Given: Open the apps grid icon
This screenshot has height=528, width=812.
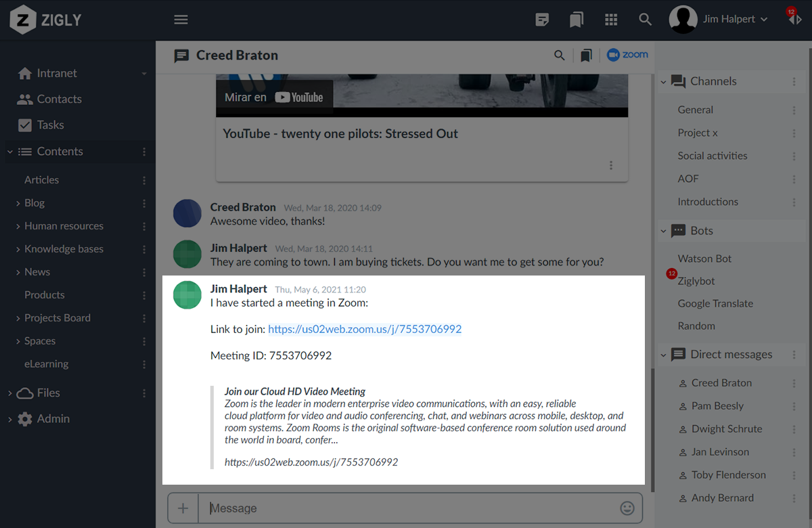Looking at the screenshot, I should (611, 20).
